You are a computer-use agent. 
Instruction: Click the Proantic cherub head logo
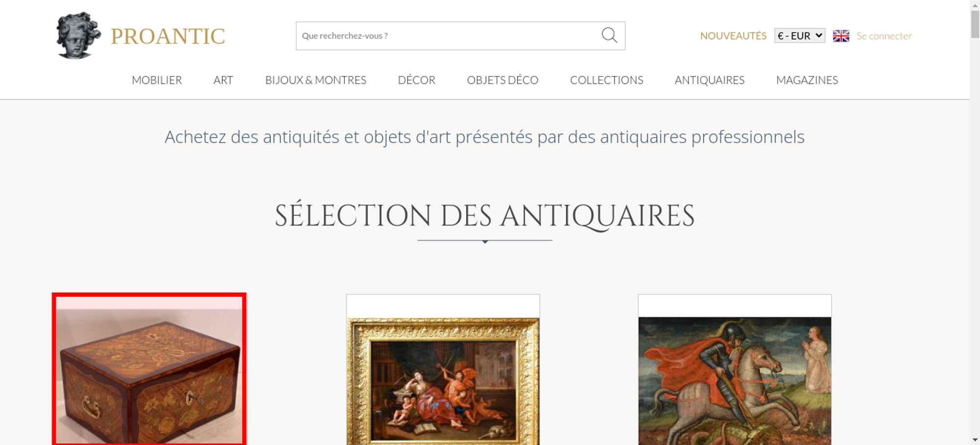coord(78,35)
